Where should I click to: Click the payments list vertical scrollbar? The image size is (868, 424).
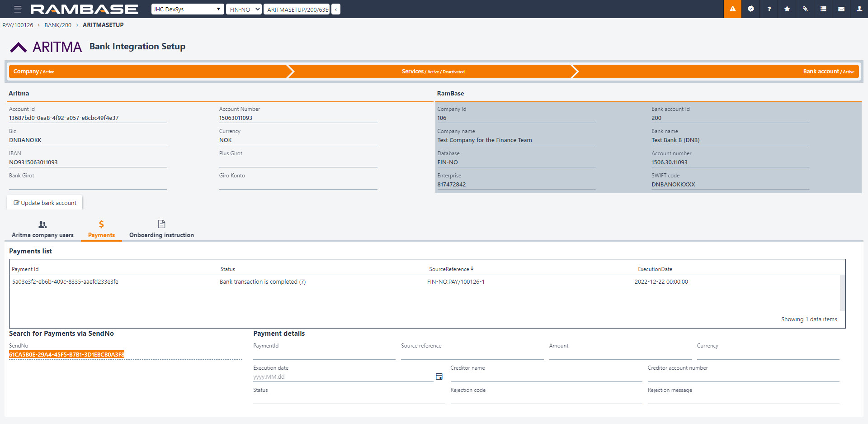842,293
